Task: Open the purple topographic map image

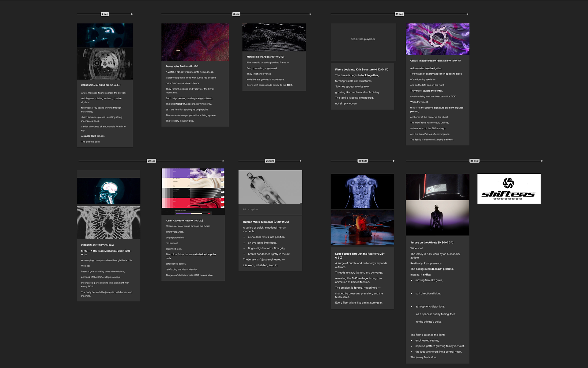Action: [195, 42]
